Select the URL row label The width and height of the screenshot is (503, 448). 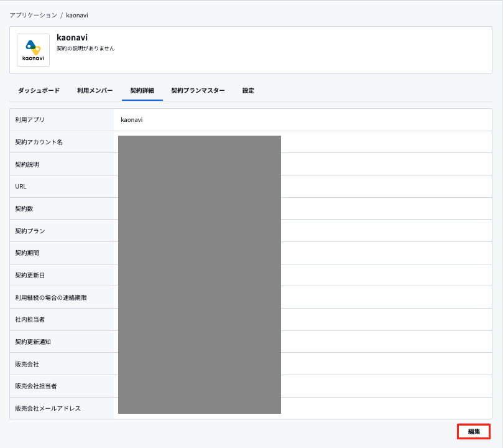(21, 187)
